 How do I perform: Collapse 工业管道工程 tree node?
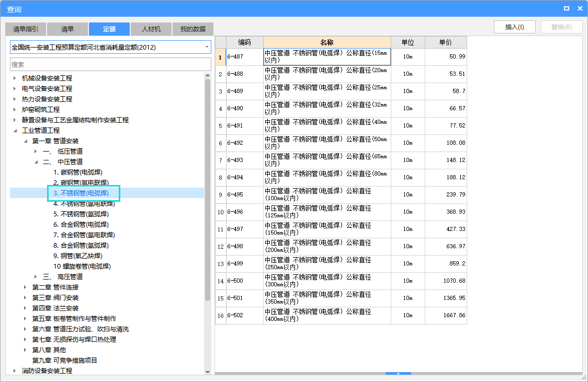[x=15, y=131]
